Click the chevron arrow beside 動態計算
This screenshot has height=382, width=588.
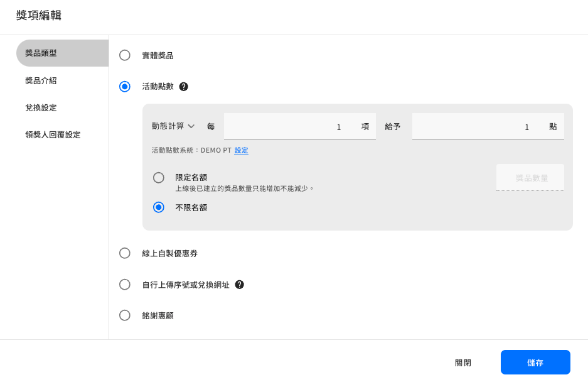point(191,126)
